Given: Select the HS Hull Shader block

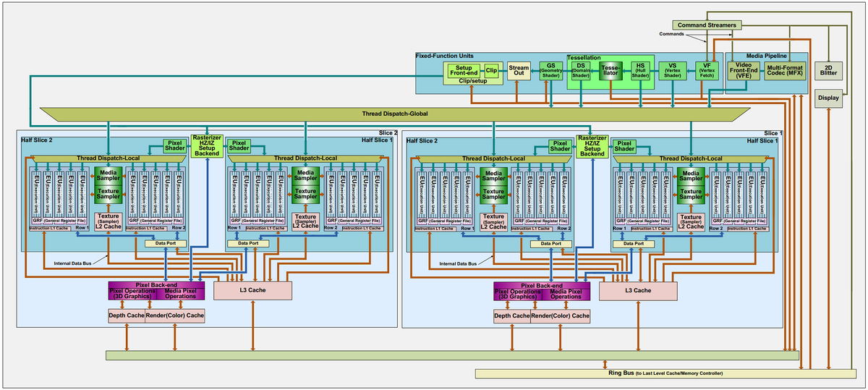Looking at the screenshot, I should tap(639, 70).
